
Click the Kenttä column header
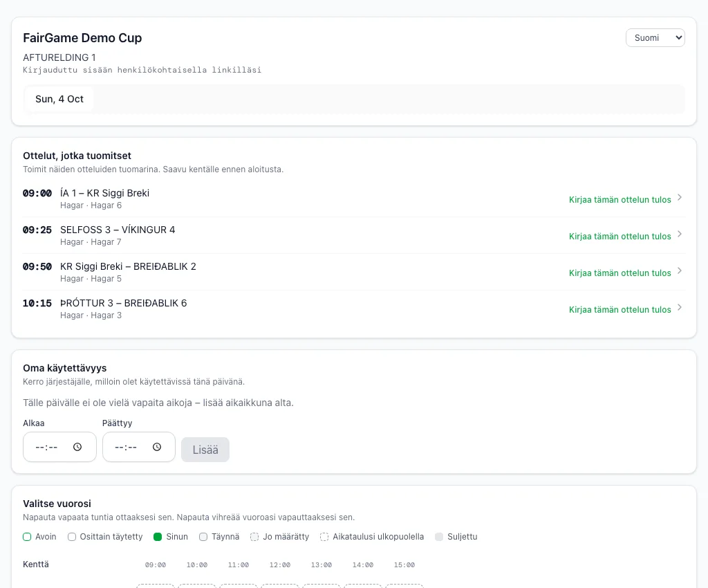pos(36,564)
